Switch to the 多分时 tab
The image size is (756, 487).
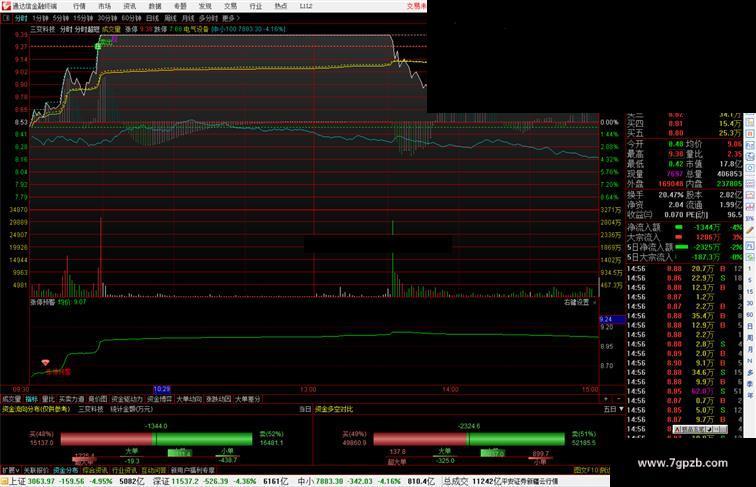tap(208, 18)
